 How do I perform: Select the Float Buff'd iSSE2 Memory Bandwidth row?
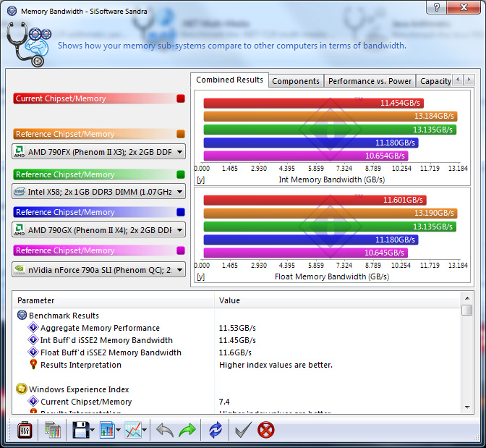(x=237, y=352)
